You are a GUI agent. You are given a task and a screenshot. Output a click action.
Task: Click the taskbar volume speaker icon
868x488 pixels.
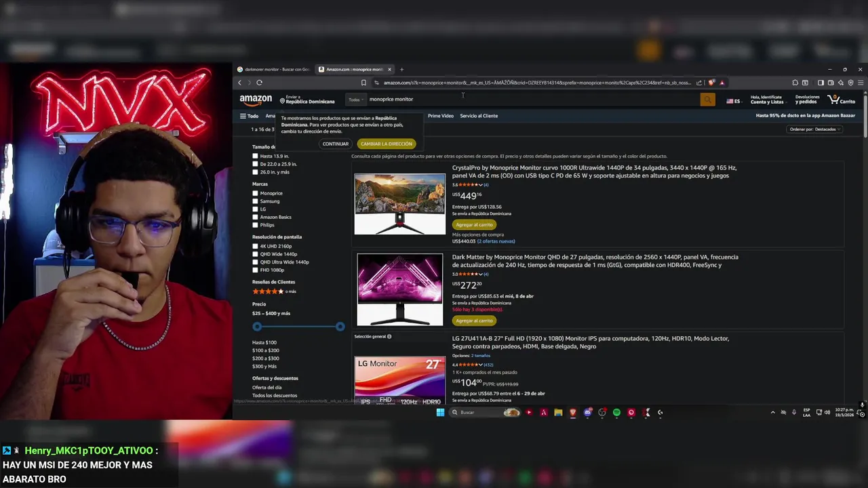(x=827, y=412)
